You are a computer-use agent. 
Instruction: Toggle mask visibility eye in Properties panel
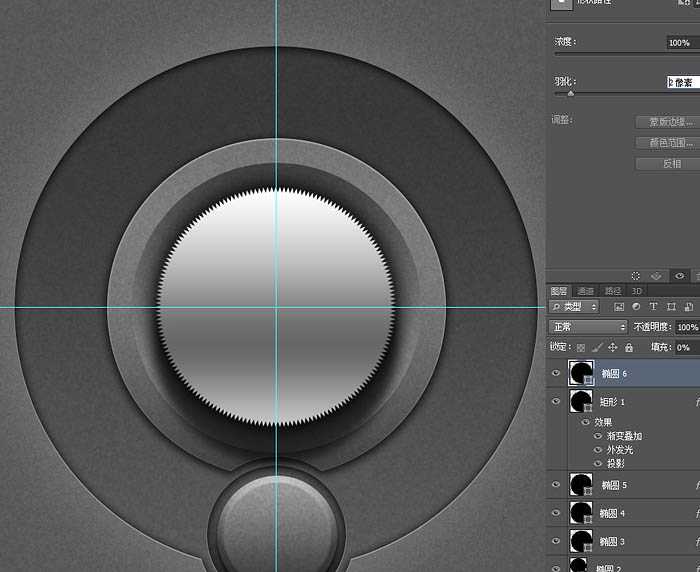pos(679,276)
